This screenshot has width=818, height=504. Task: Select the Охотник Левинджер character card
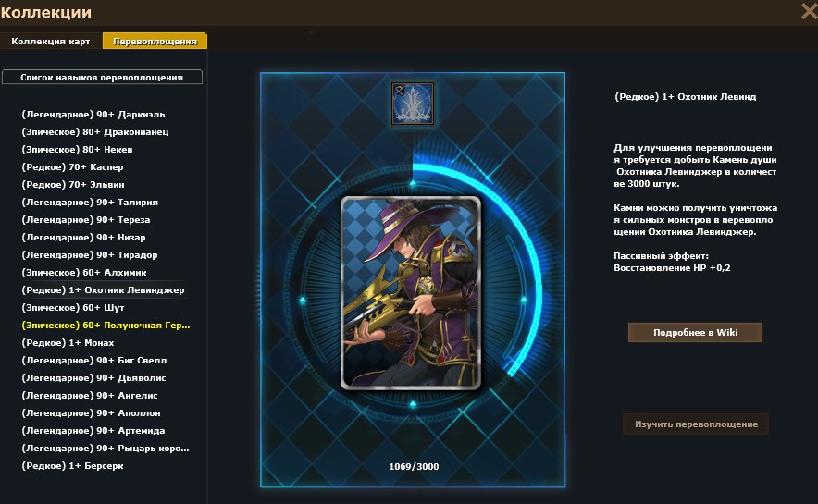pos(411,293)
